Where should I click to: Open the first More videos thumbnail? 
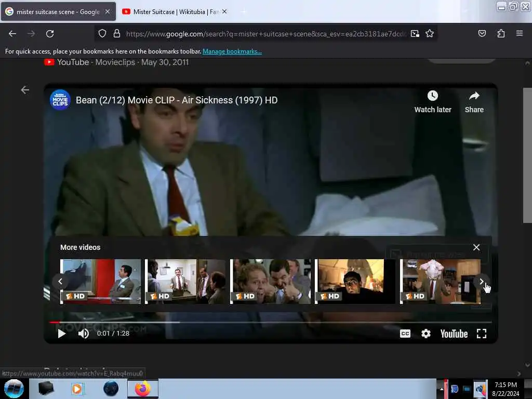pos(100,282)
